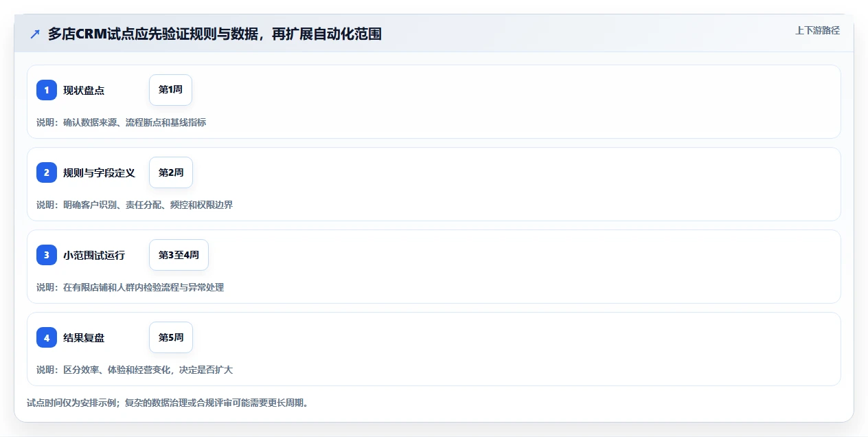868x437 pixels.
Task: Click the 现状盘点 step title
Action: coord(84,90)
